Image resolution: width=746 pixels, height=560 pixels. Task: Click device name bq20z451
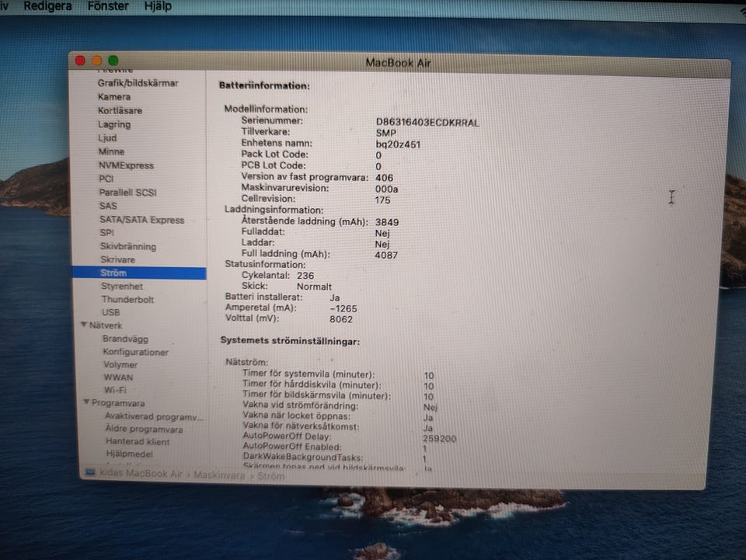point(398,144)
